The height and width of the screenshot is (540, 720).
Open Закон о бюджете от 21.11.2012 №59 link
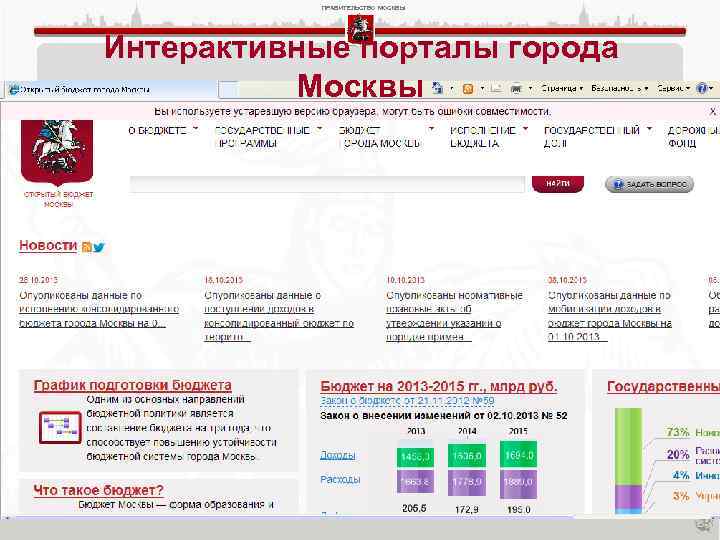coord(407,401)
